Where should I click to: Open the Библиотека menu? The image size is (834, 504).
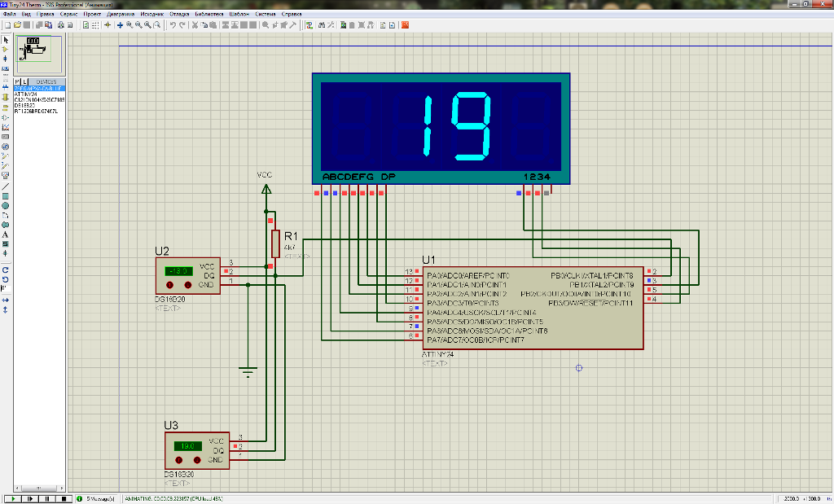(x=208, y=14)
